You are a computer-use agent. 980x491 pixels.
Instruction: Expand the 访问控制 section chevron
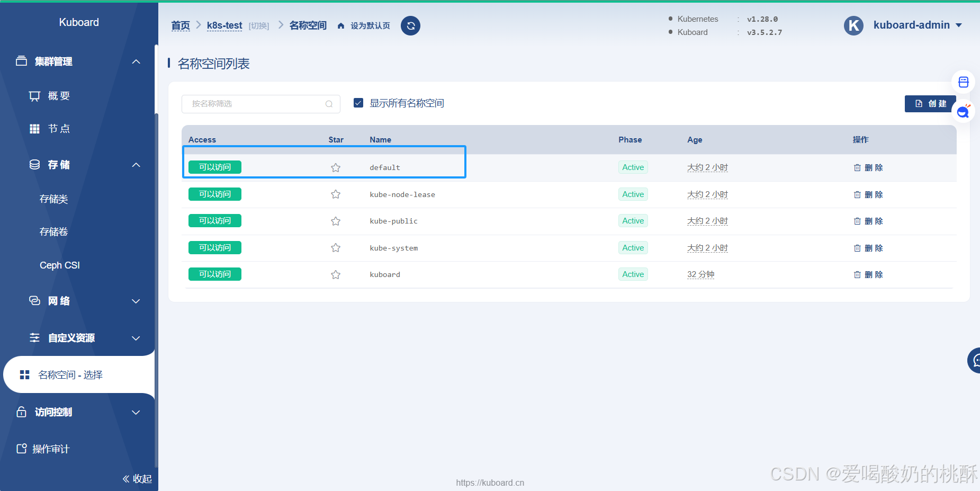(136, 413)
